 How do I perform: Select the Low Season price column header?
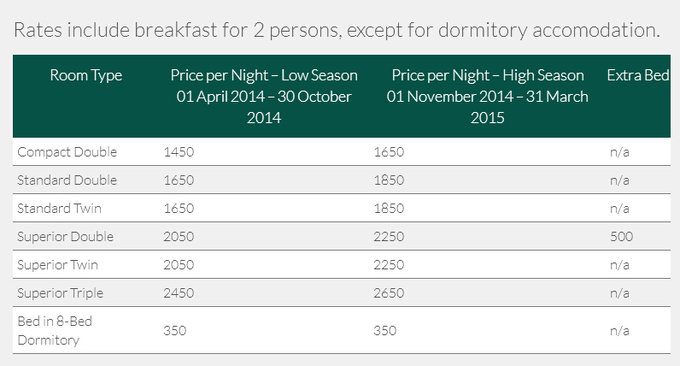click(x=264, y=96)
